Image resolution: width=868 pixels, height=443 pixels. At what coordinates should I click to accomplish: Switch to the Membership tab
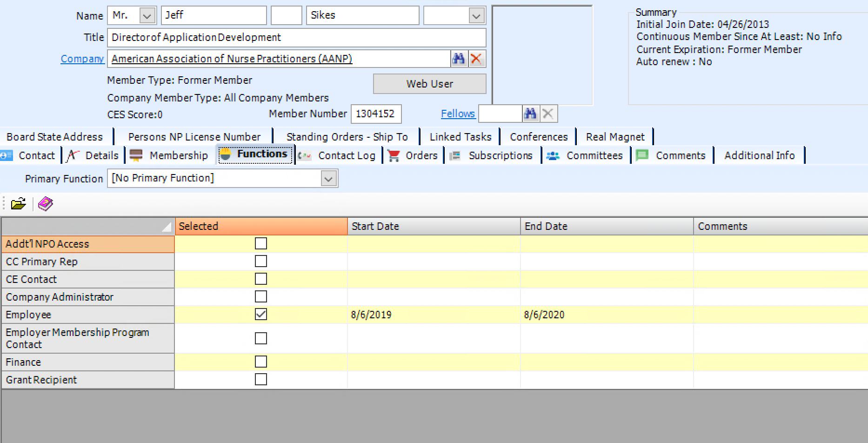[x=178, y=155]
